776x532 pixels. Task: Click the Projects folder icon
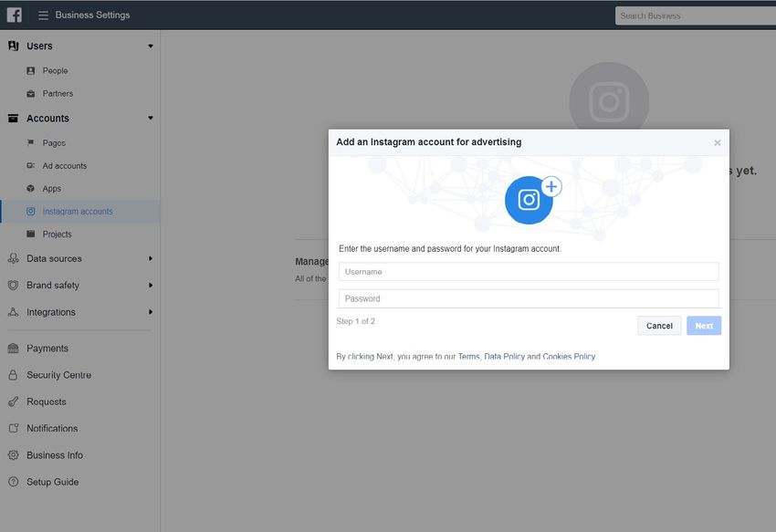pyautogui.click(x=31, y=235)
